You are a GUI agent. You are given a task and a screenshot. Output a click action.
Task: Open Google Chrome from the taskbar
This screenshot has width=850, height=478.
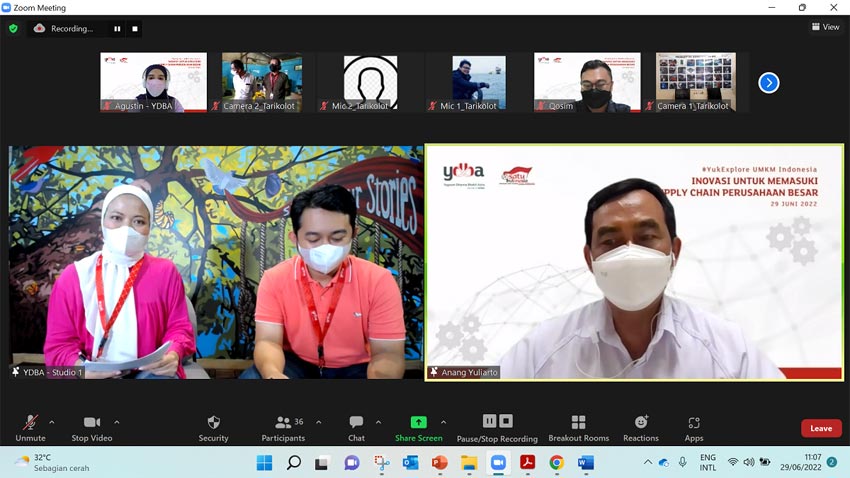click(557, 463)
